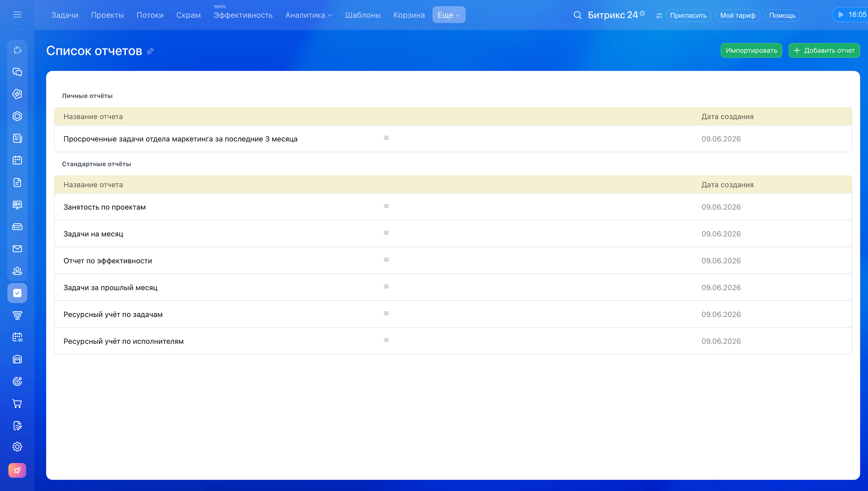The width and height of the screenshot is (868, 491).
Task: Open actions menu for Занятость по проектам
Action: [x=386, y=206]
